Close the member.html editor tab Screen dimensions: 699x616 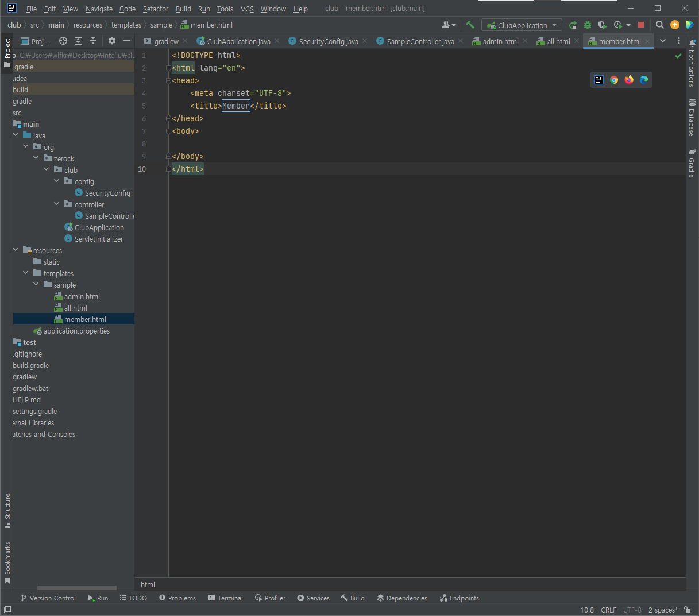pos(647,41)
